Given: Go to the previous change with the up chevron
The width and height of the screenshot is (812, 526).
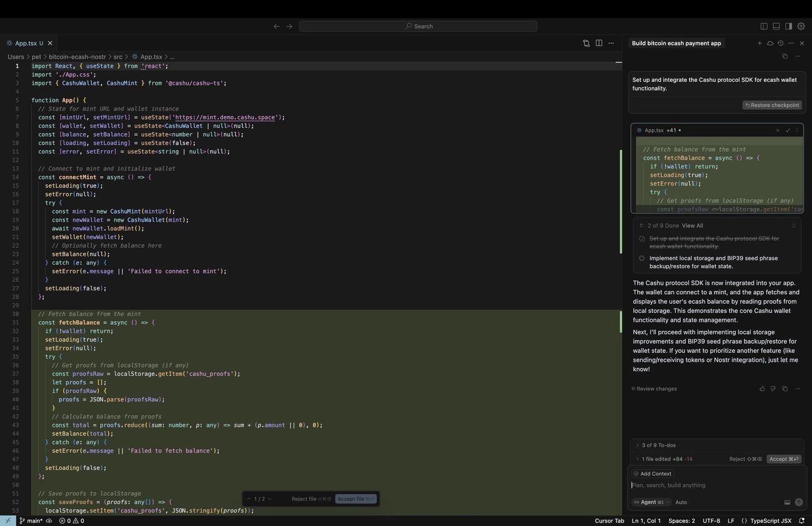Looking at the screenshot, I should (x=249, y=499).
